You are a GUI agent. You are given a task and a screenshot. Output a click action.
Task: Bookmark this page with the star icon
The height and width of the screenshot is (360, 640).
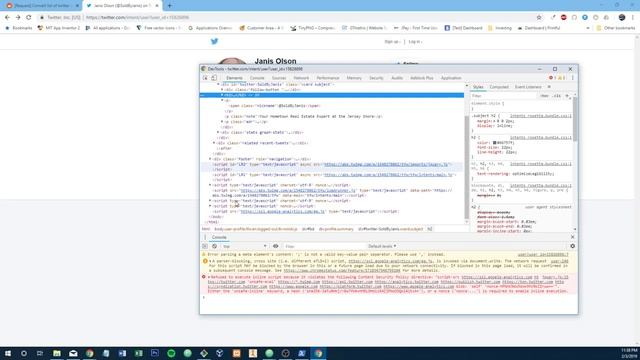[539, 18]
